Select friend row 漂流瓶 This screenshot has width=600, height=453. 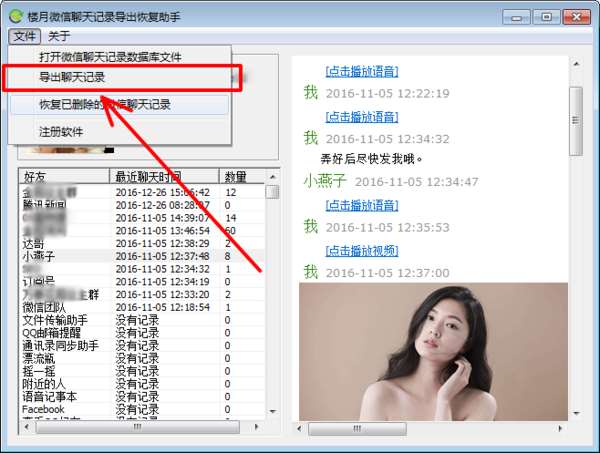(142, 358)
